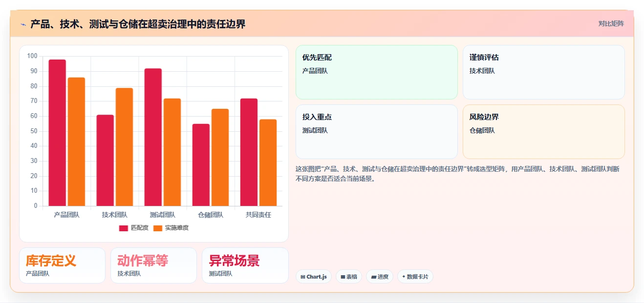The height and width of the screenshot is (303, 644).
Task: Click the lightning icon beside the title
Action: 23,24
